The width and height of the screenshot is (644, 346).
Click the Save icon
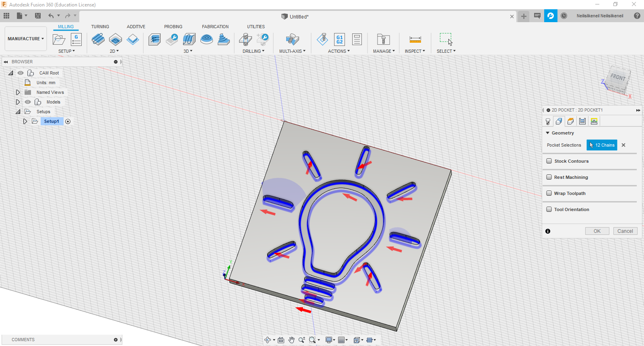click(x=38, y=16)
